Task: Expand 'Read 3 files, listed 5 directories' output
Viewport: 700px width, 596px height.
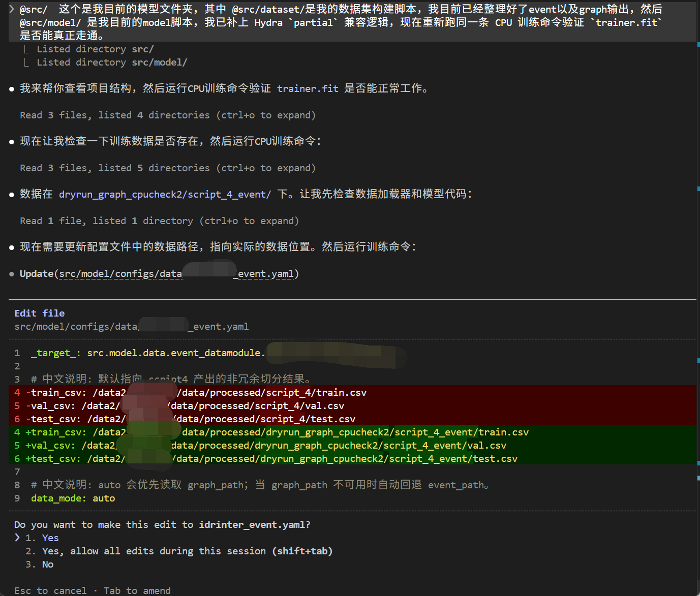Action: (168, 168)
